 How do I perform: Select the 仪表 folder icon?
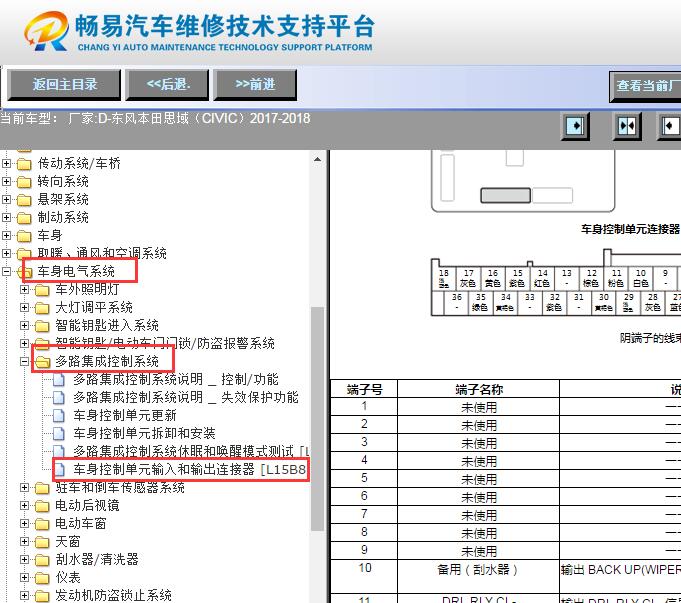pos(42,578)
